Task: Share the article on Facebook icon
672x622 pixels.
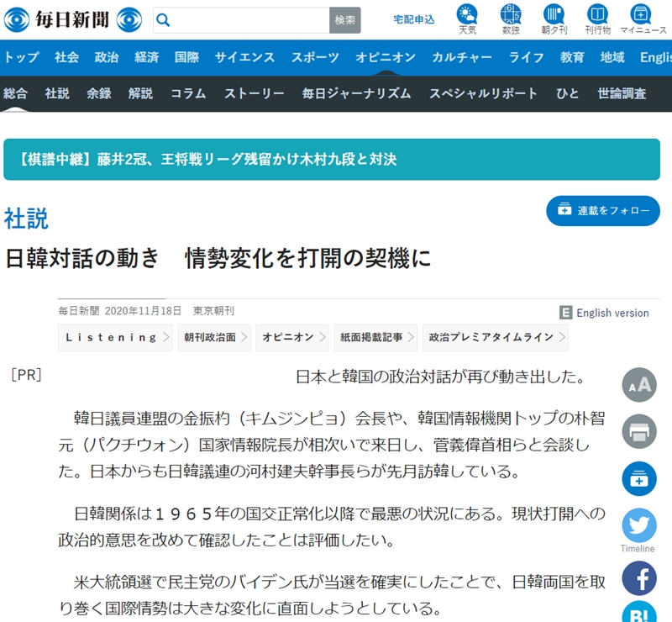Action: point(638,578)
